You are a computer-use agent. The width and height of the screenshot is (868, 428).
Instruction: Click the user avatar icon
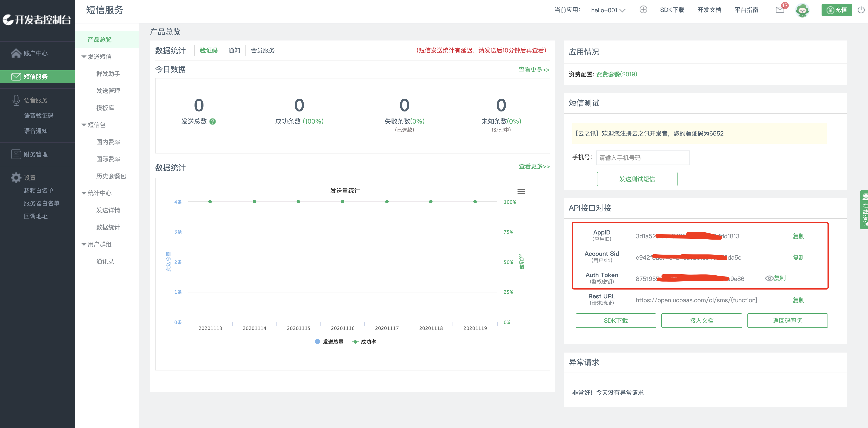tap(802, 10)
